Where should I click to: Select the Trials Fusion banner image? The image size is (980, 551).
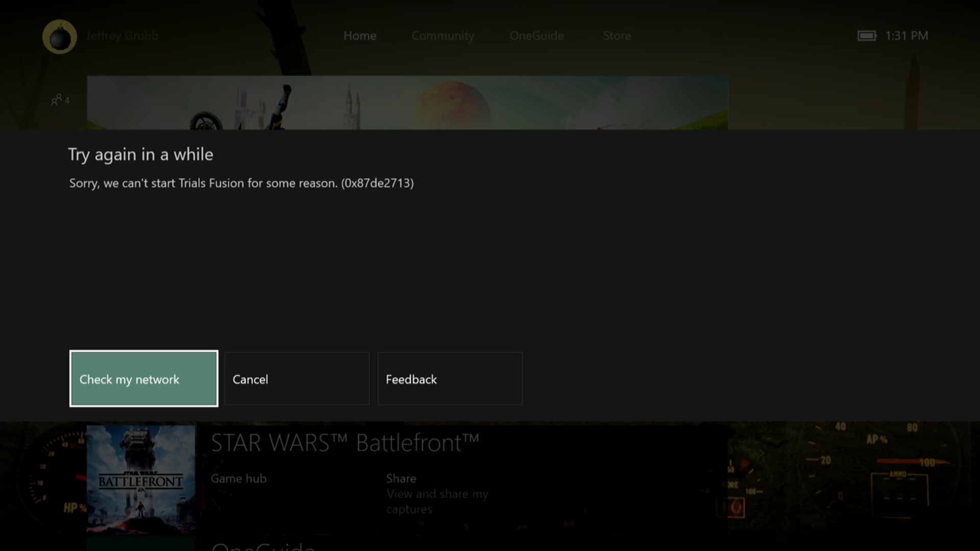407,103
